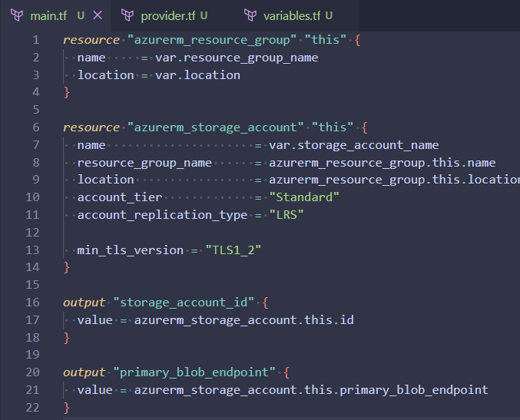Click line number 6 in gutter

(36, 127)
